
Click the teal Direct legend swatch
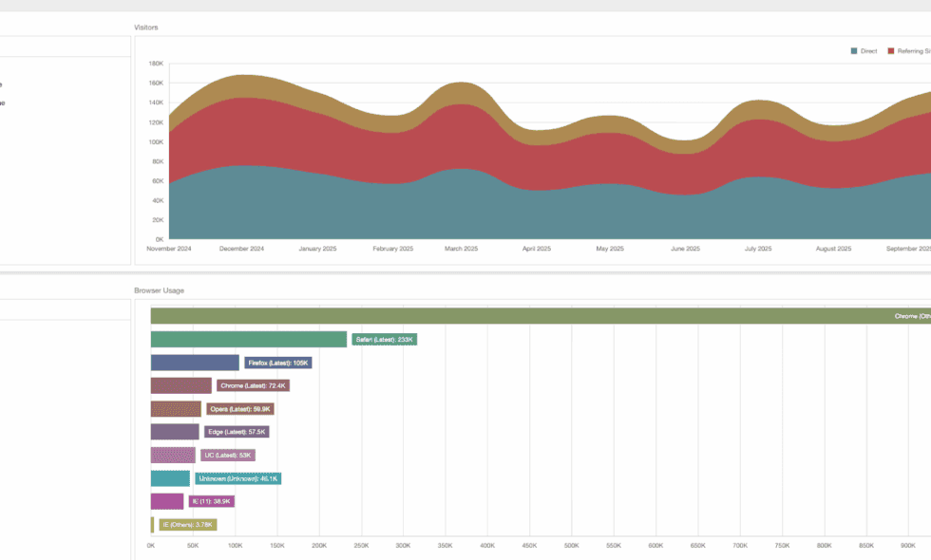[854, 51]
